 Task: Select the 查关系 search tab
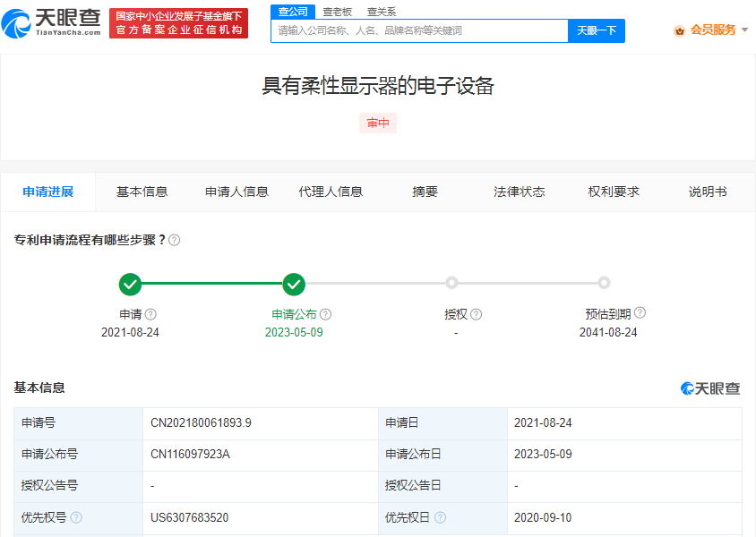(382, 12)
